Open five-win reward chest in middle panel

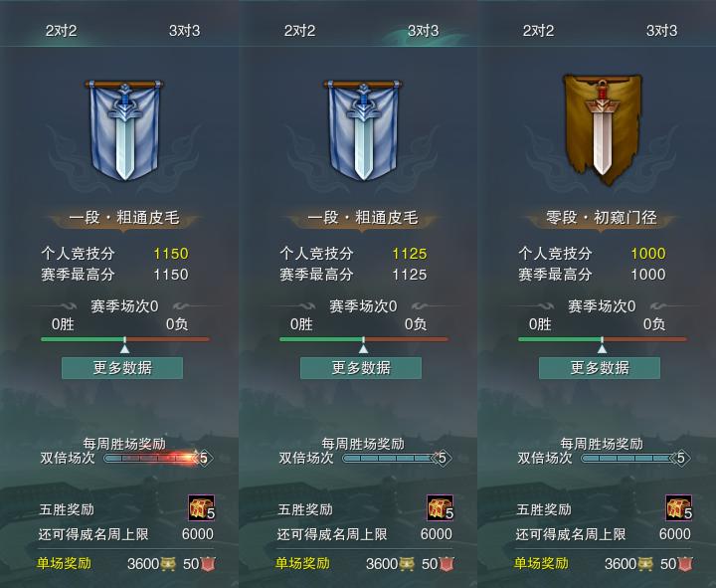441,507
